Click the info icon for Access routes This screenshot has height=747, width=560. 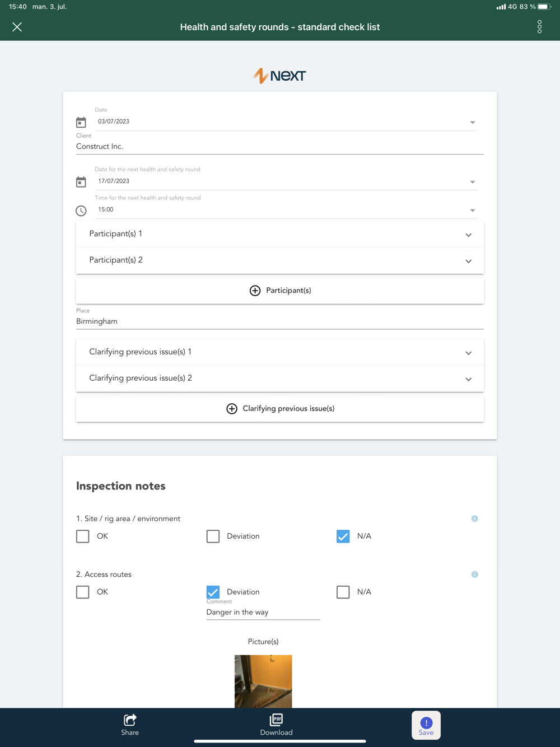[474, 575]
